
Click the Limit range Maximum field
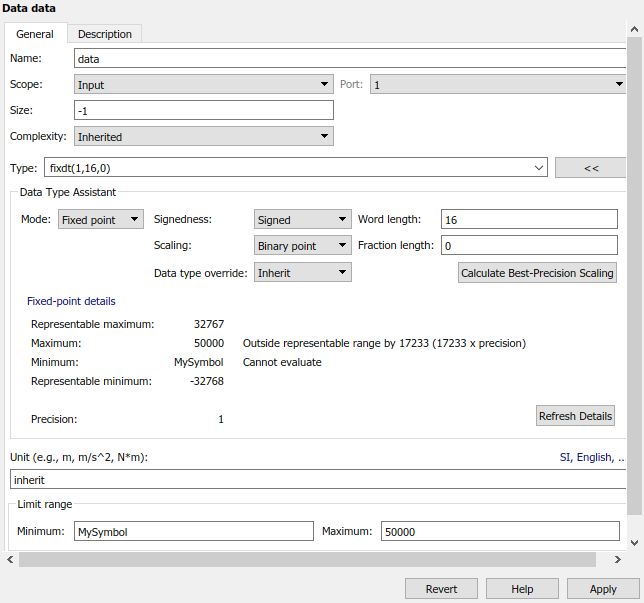click(502, 532)
